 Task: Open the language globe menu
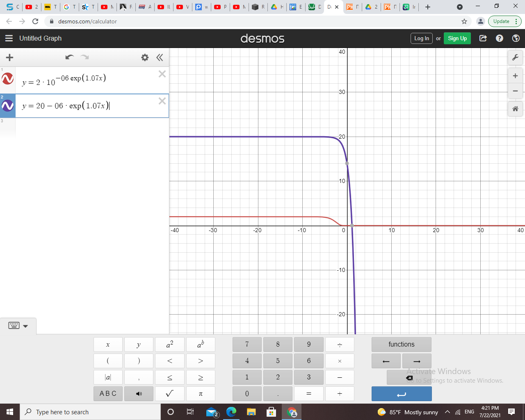coord(516,38)
